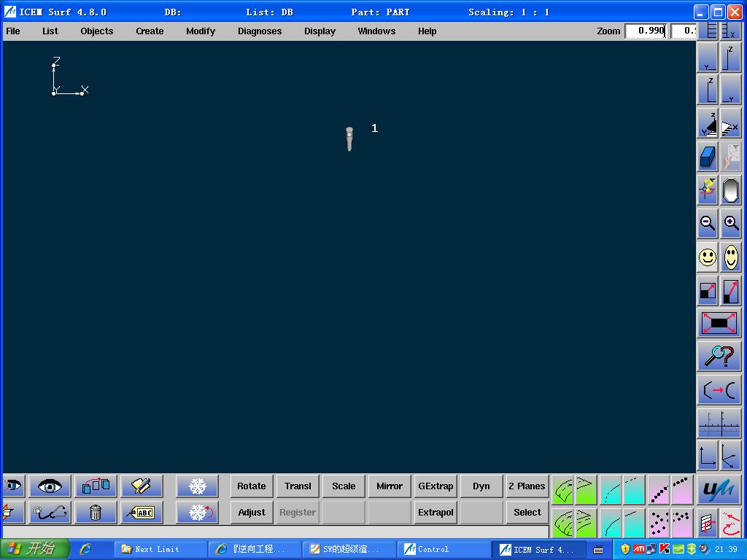Click the Control window taskbar button
Screen dimensions: 747x560
(x=444, y=549)
